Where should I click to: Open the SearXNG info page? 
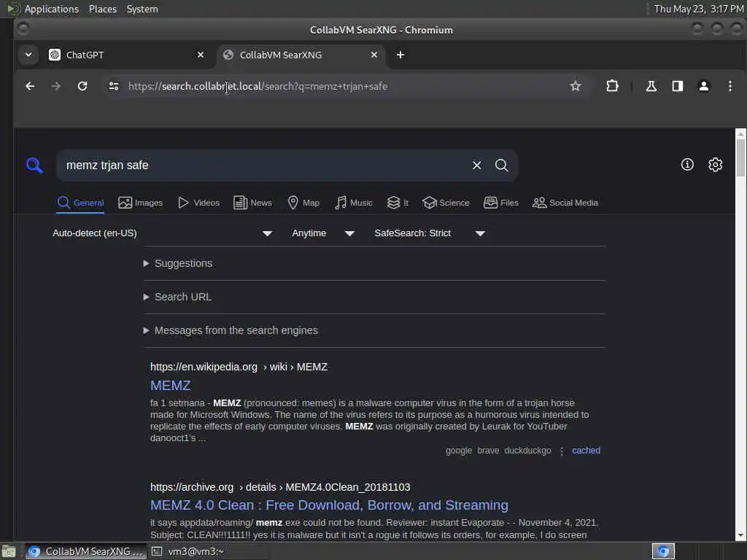click(687, 165)
